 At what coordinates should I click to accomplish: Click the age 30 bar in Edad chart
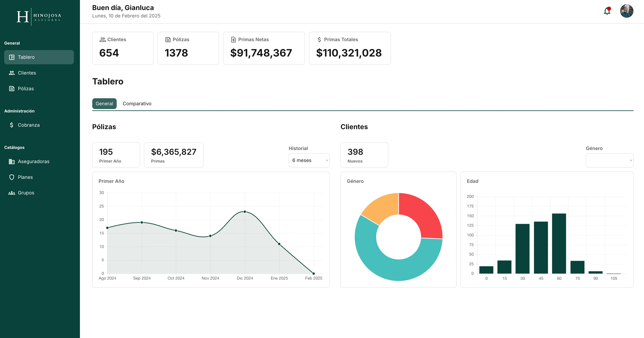click(523, 249)
